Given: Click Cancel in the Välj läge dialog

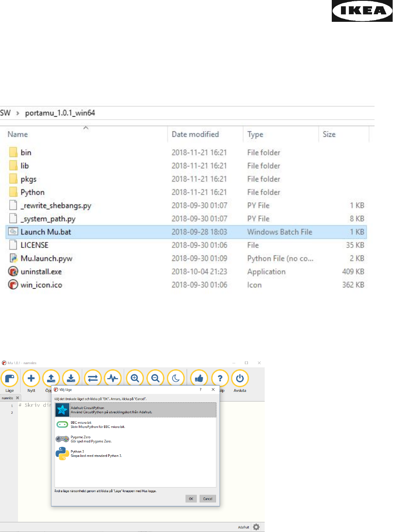Looking at the screenshot, I should [x=208, y=499].
